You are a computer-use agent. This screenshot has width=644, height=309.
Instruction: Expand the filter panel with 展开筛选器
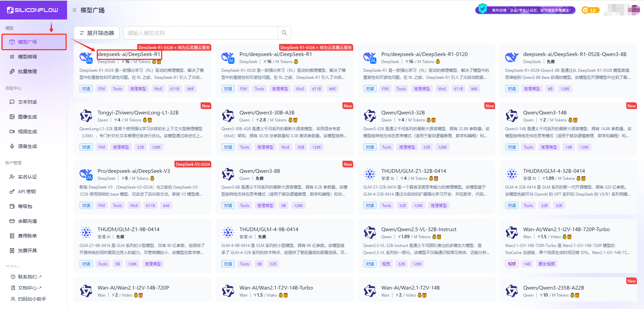point(97,33)
